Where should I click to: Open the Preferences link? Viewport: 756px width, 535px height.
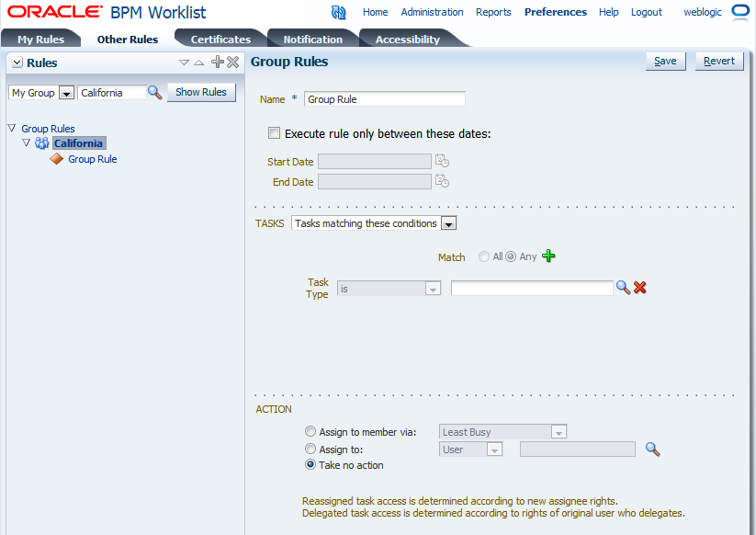[556, 12]
